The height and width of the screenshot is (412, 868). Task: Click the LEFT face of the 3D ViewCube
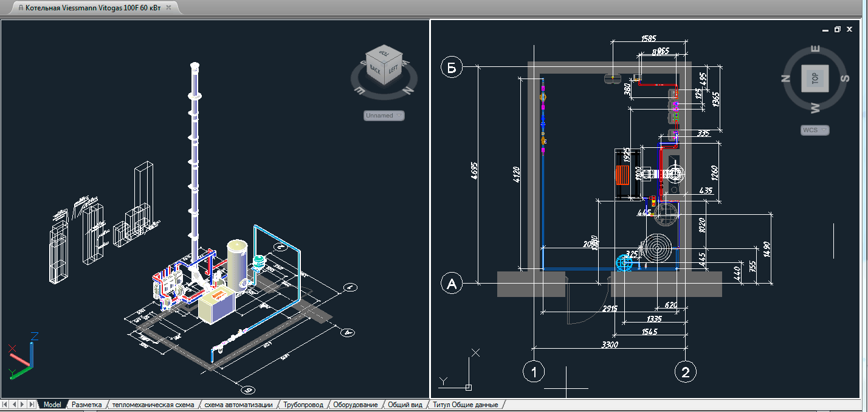click(392, 69)
